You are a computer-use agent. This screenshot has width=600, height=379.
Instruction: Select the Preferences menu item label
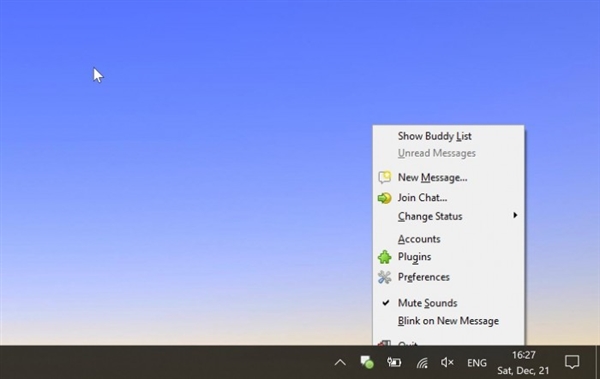pos(424,277)
